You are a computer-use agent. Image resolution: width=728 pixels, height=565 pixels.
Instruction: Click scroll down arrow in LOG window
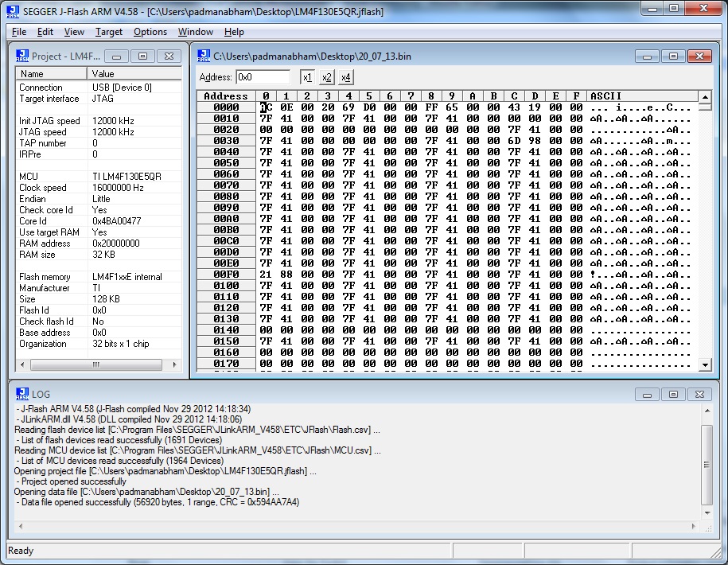pyautogui.click(x=707, y=513)
